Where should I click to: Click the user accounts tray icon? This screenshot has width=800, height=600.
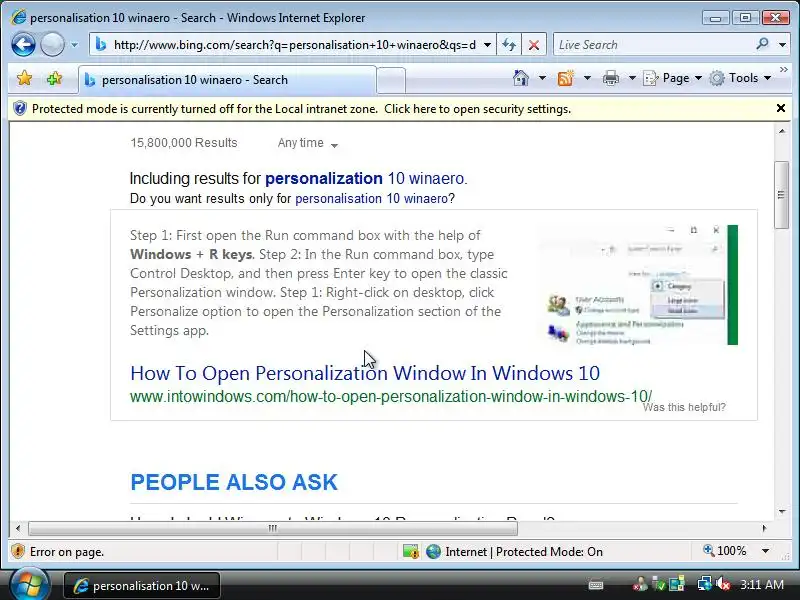[640, 584]
